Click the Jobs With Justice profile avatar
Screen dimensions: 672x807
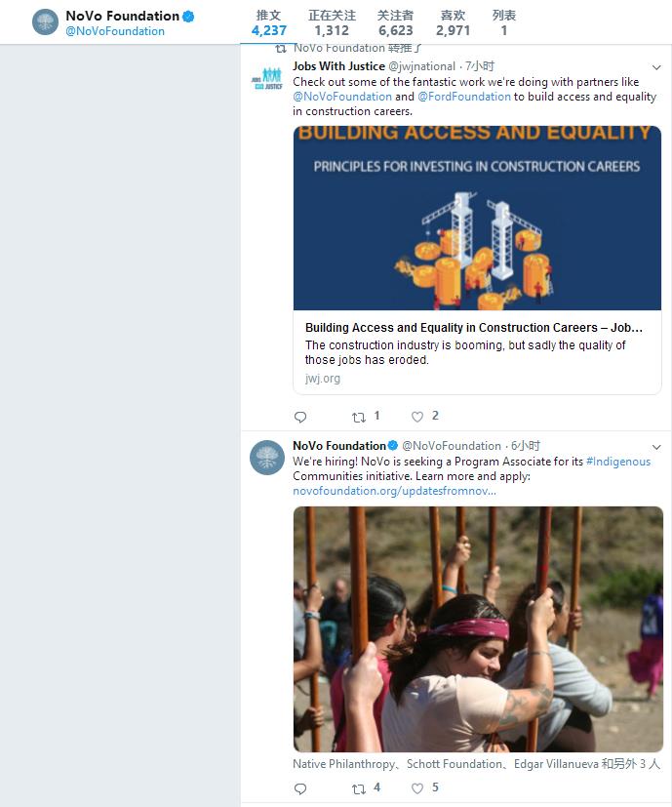[267, 78]
